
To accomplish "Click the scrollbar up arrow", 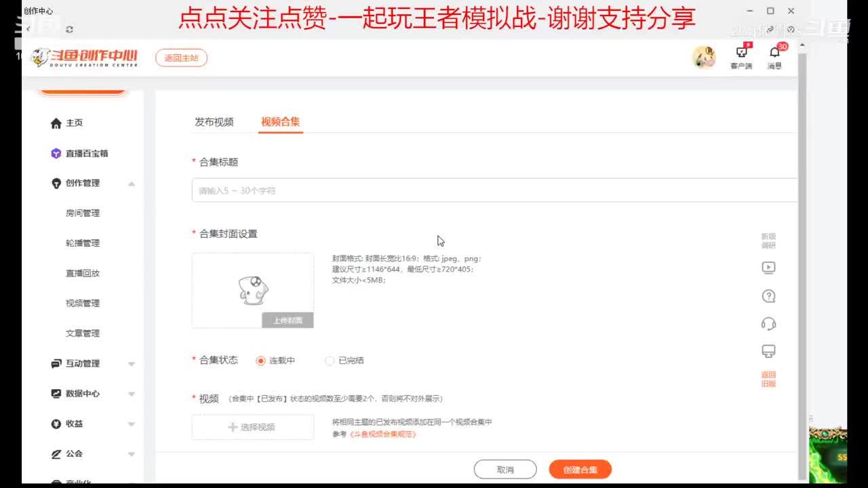I will click(x=802, y=45).
